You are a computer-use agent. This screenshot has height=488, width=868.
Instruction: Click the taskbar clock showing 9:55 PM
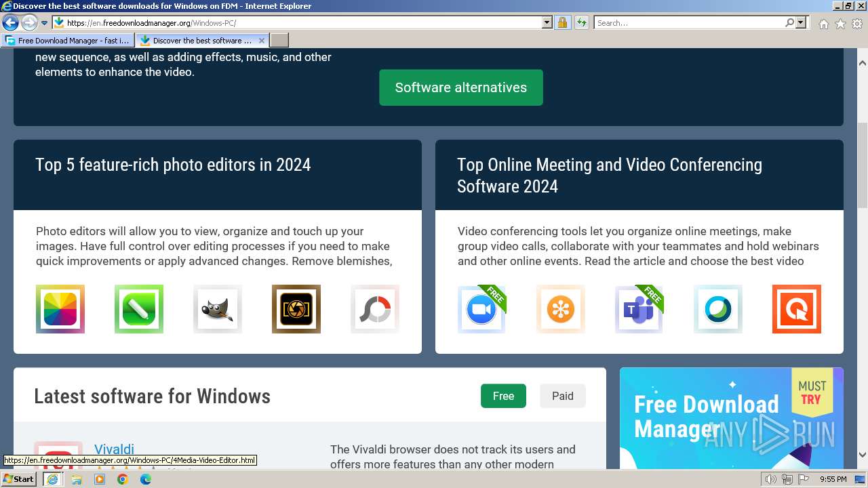click(833, 479)
